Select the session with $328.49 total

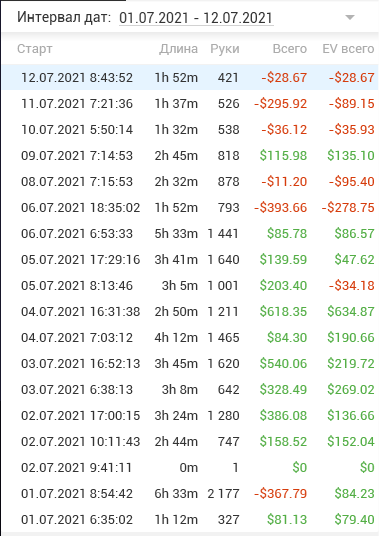190,389
